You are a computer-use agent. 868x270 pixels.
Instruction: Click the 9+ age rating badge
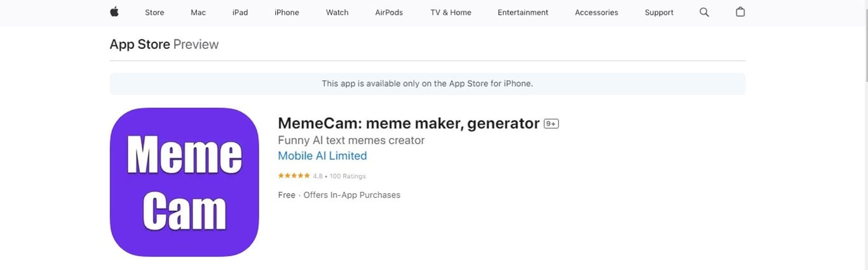[551, 124]
